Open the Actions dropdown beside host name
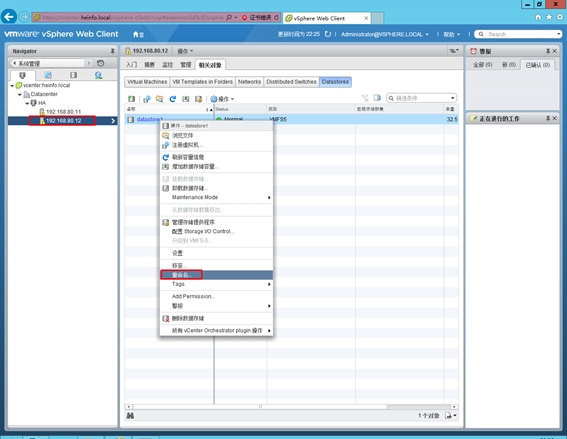This screenshot has height=439, width=567. click(185, 51)
